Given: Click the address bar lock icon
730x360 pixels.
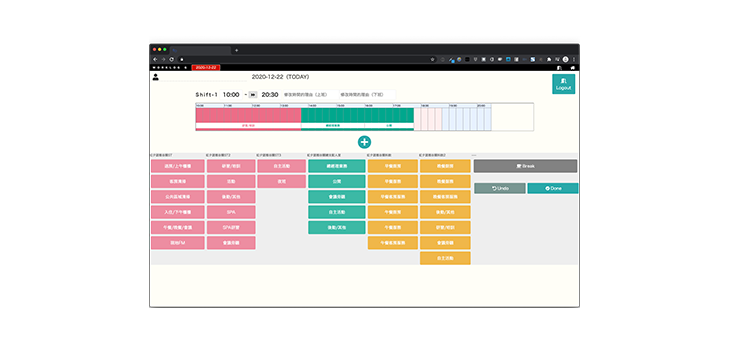Looking at the screenshot, I should tap(182, 59).
